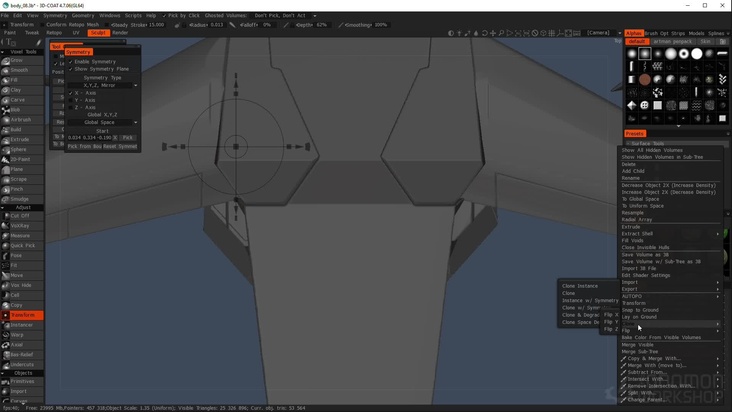Select the Smudge tool

pyautogui.click(x=22, y=199)
